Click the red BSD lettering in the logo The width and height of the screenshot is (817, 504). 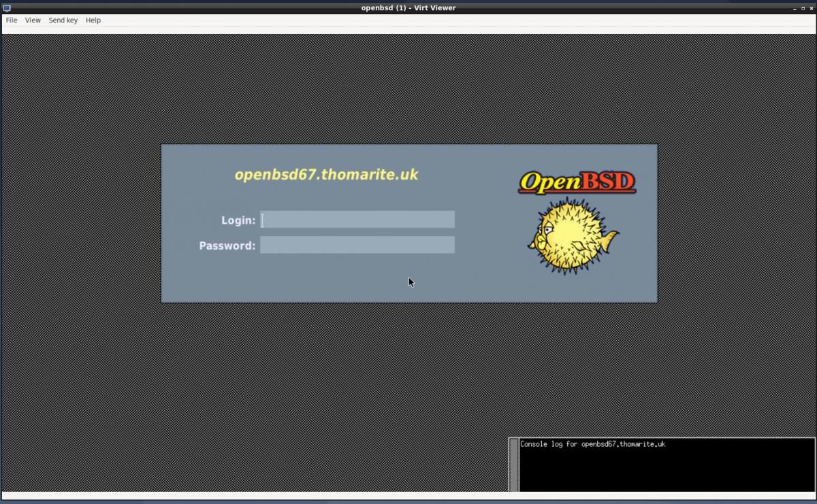[x=607, y=180]
